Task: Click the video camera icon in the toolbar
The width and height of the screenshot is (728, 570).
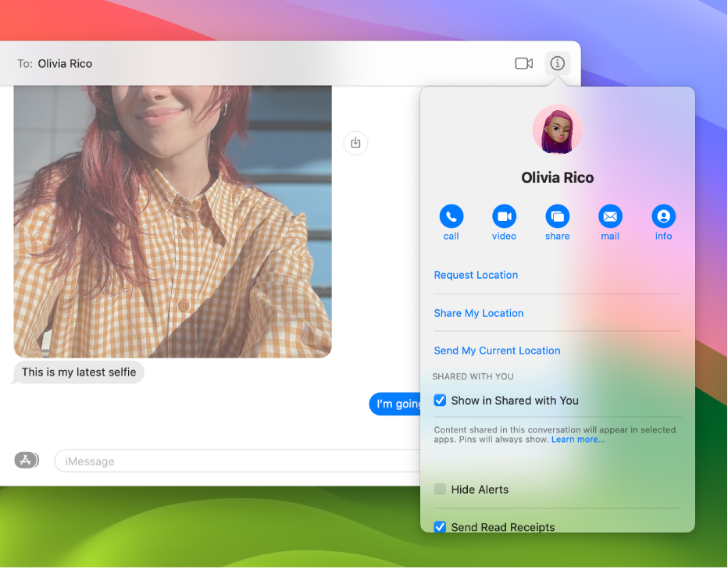Action: [523, 63]
